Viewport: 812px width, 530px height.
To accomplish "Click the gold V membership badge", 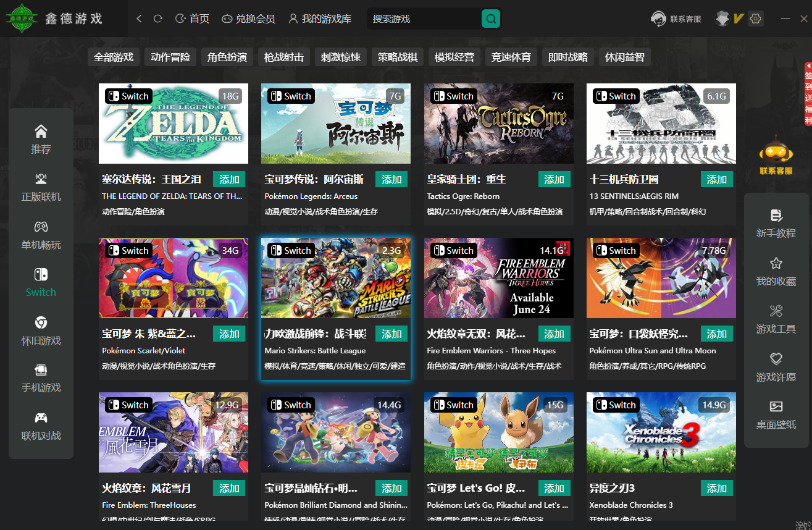I will coord(738,19).
